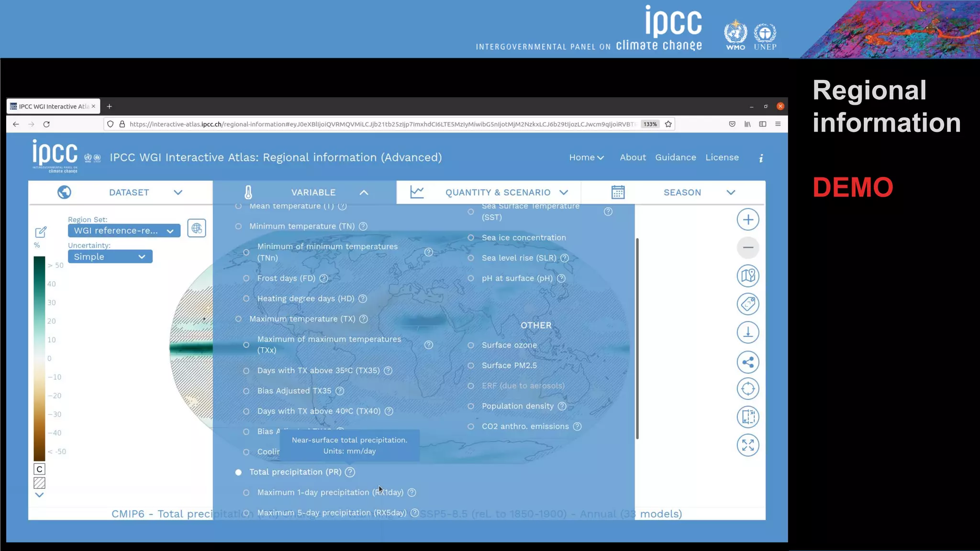The image size is (980, 551).
Task: Click the crosshair target icon
Action: click(748, 389)
